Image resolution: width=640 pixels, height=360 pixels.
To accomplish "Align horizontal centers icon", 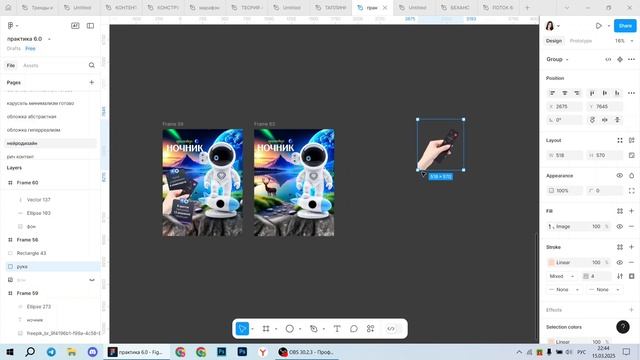I will point(565,93).
